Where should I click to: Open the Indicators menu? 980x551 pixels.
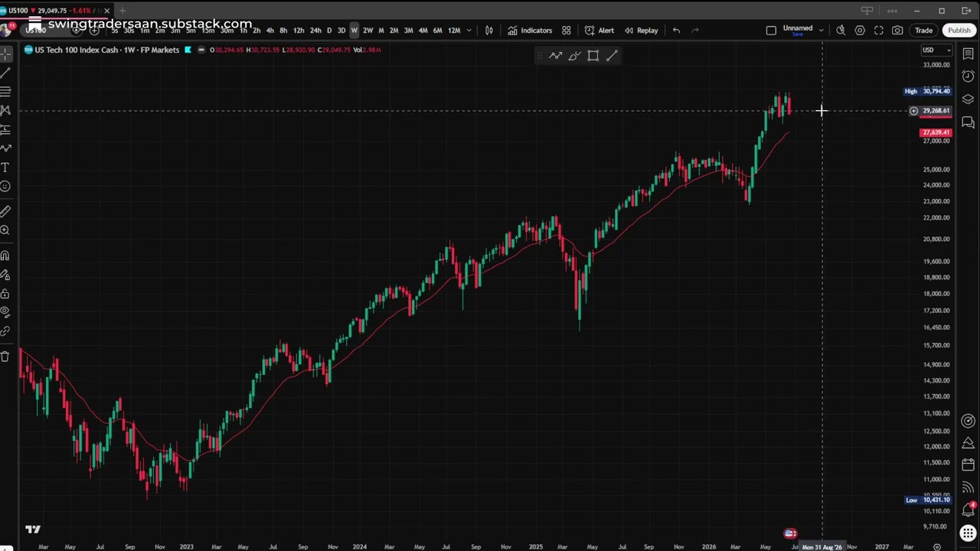(x=530, y=31)
